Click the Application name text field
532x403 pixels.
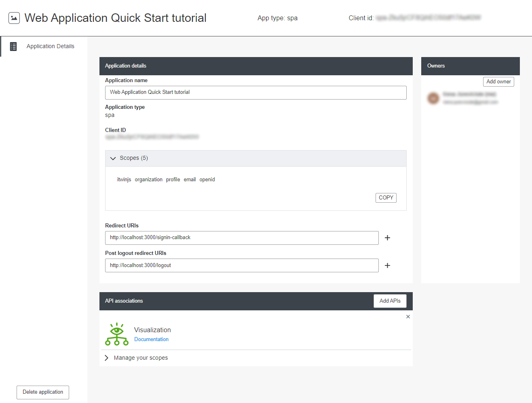point(255,93)
